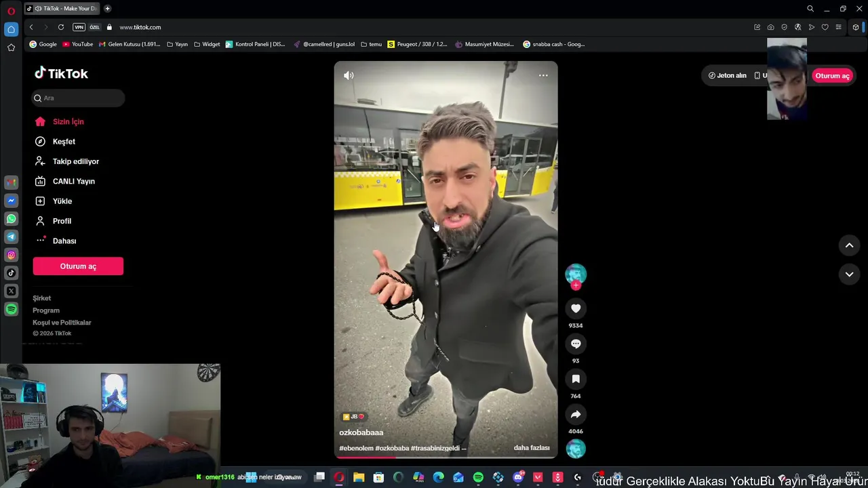Follow creator via red plus badge
Image resolution: width=868 pixels, height=488 pixels.
tap(576, 285)
